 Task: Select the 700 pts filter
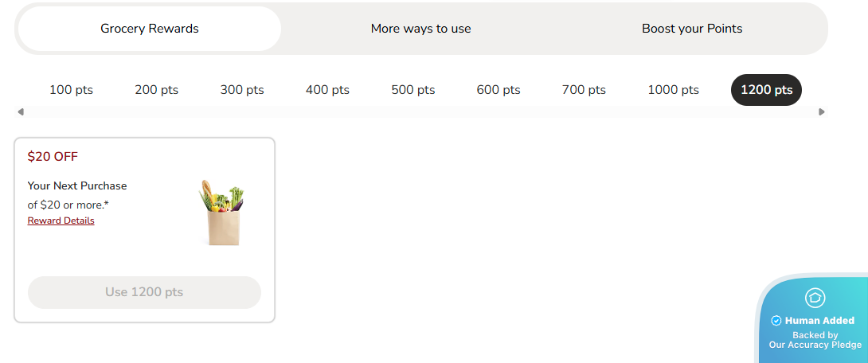click(584, 90)
